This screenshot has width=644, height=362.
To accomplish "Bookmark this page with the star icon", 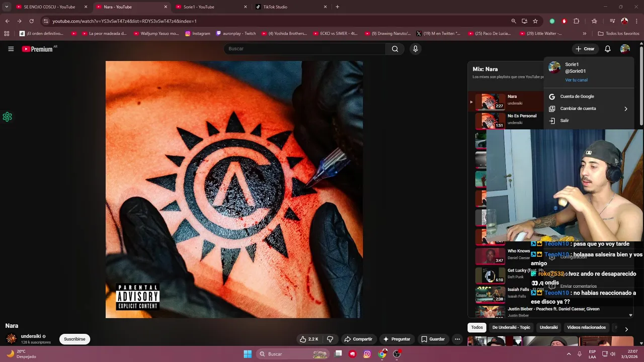I will coord(535,21).
